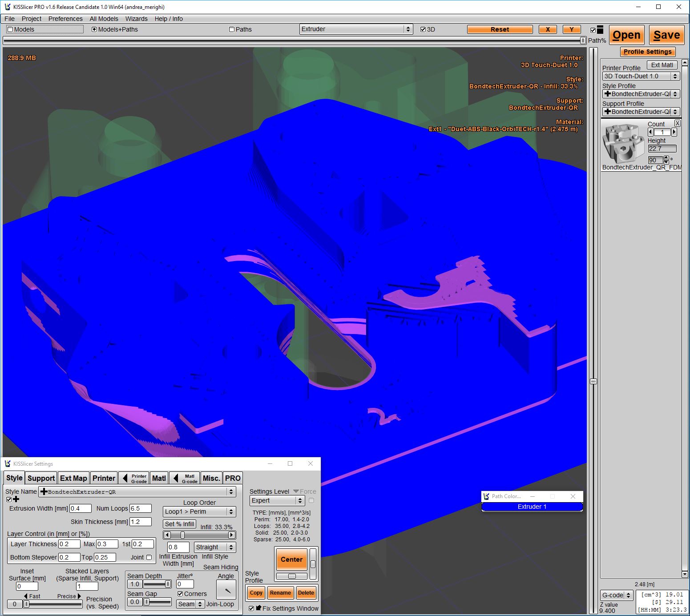Switch to the Matl tab
Image resolution: width=690 pixels, height=616 pixels.
pyautogui.click(x=159, y=478)
